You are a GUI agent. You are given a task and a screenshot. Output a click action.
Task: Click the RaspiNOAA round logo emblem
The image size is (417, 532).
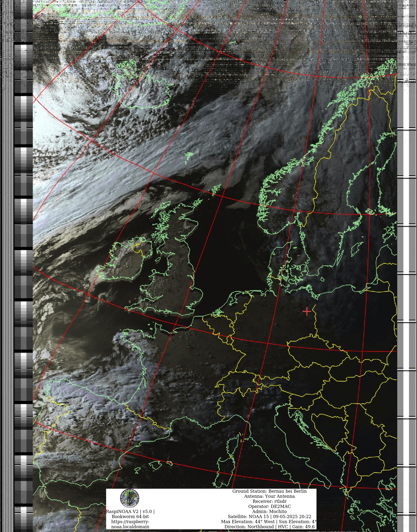point(130,498)
